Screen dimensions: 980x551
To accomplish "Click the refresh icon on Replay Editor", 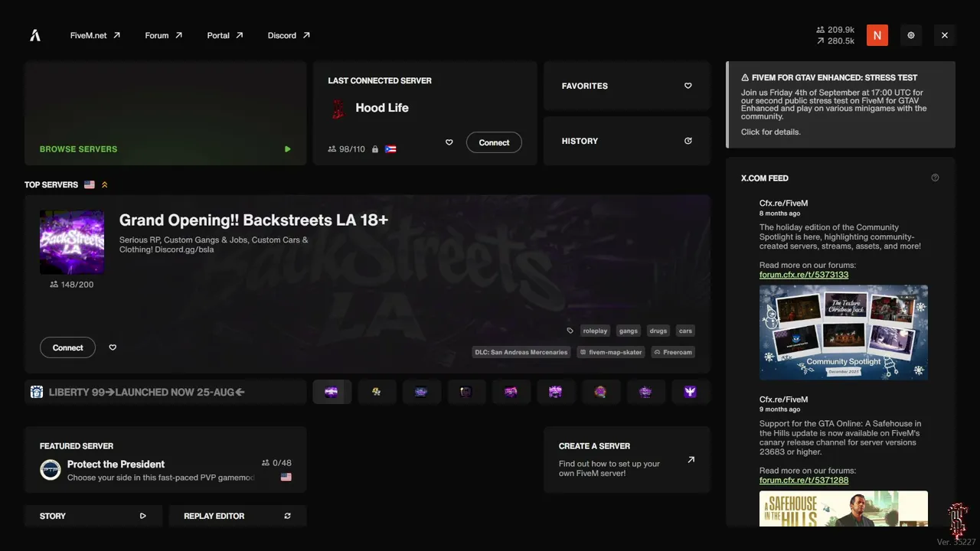I will (x=288, y=516).
